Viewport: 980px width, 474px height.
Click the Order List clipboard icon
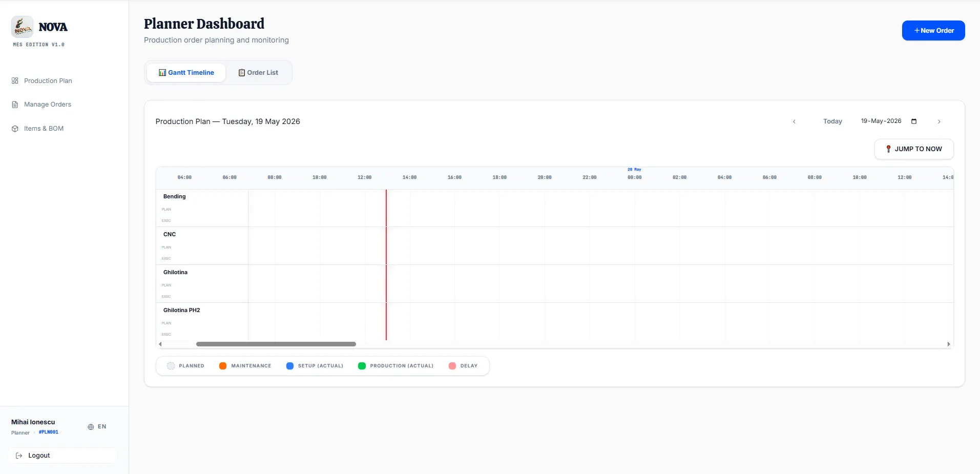242,73
